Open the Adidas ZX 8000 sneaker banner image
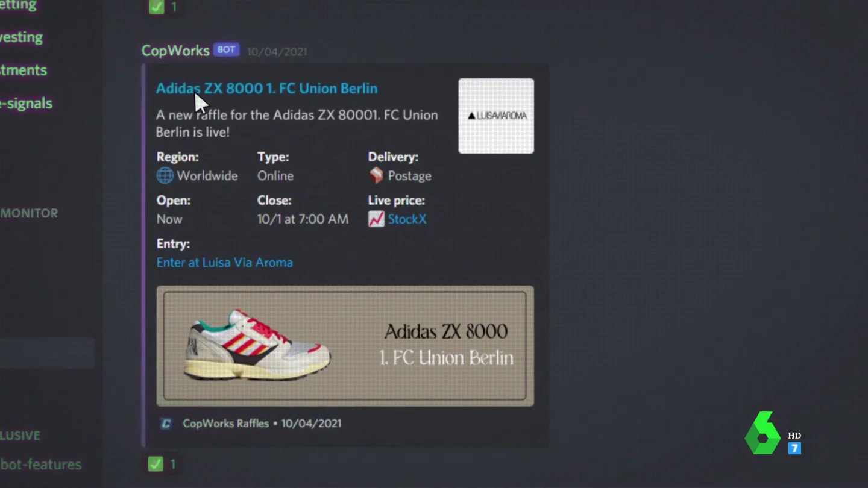 pyautogui.click(x=345, y=346)
